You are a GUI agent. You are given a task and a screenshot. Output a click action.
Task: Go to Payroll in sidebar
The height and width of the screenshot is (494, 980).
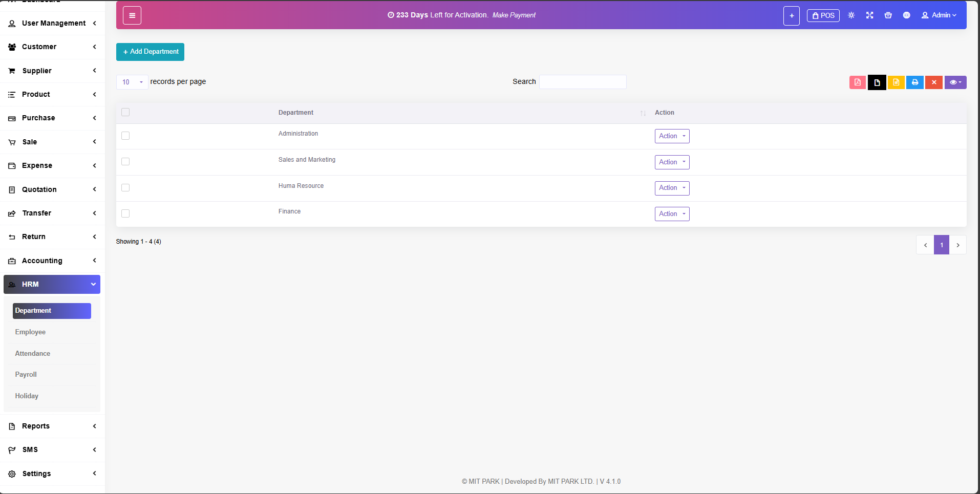pos(26,375)
